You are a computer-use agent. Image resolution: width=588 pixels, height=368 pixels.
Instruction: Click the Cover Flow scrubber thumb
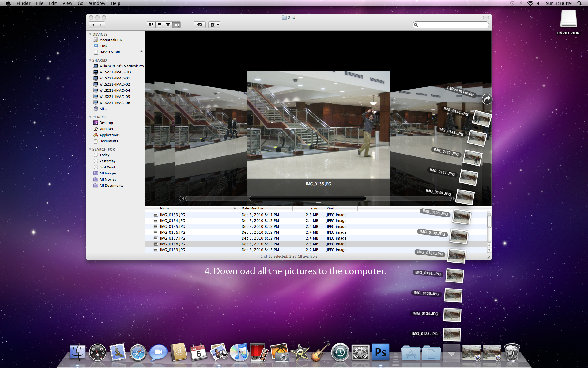coord(307,198)
